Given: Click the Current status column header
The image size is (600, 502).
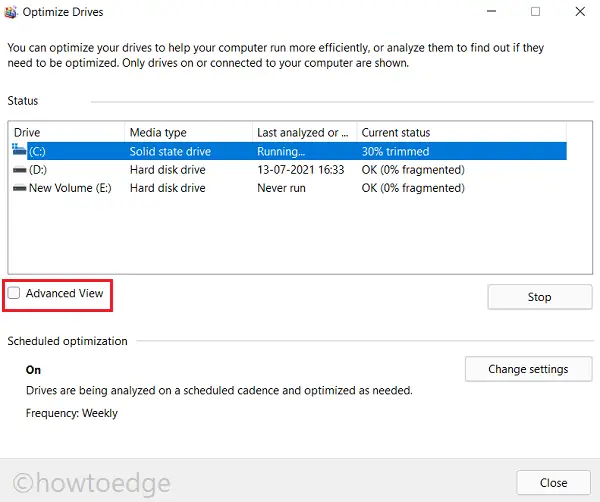Looking at the screenshot, I should [x=461, y=132].
